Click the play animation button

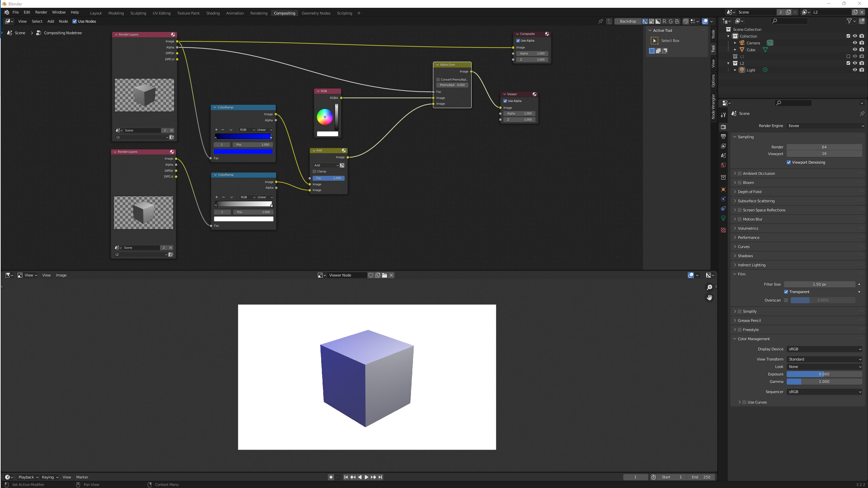click(x=366, y=477)
